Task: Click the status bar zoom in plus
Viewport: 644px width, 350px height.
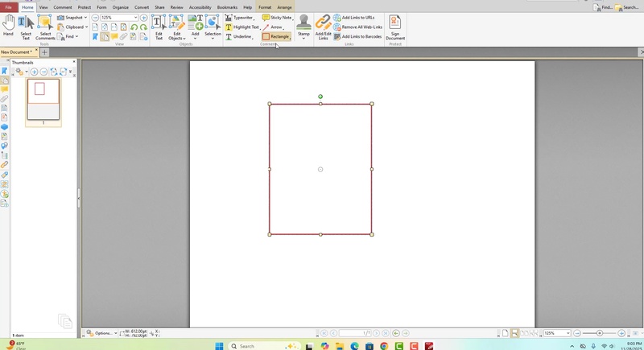Action: click(x=621, y=333)
